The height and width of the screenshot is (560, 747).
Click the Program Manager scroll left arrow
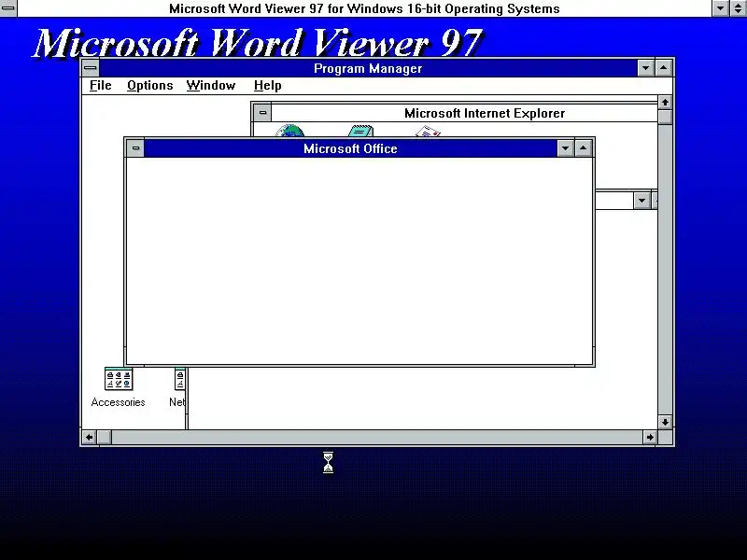click(90, 437)
